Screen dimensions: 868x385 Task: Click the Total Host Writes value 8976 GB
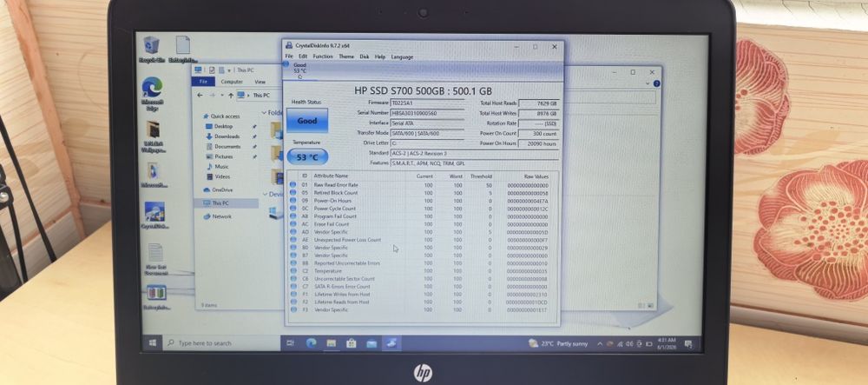coord(539,113)
